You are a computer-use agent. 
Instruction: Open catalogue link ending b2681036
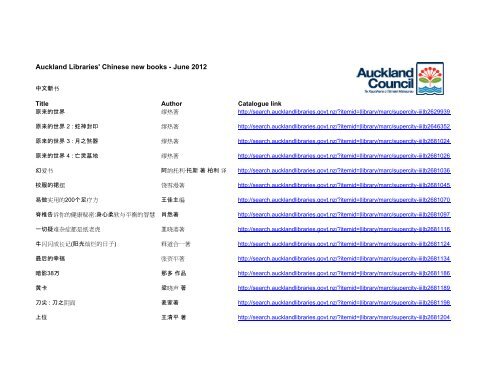(x=344, y=170)
